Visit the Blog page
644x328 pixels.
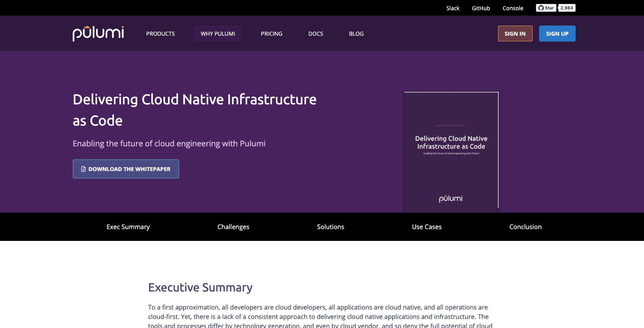(356, 34)
